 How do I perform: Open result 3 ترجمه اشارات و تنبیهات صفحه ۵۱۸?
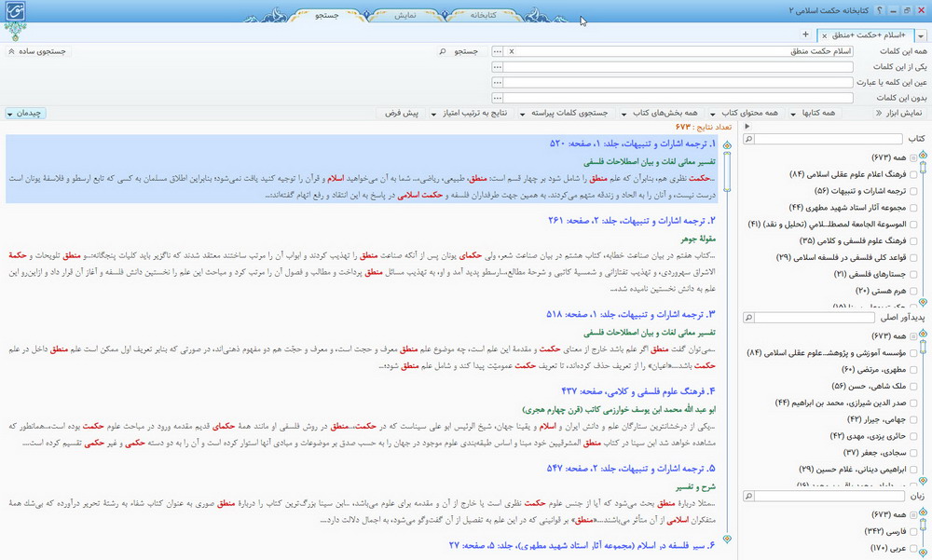[x=631, y=314]
